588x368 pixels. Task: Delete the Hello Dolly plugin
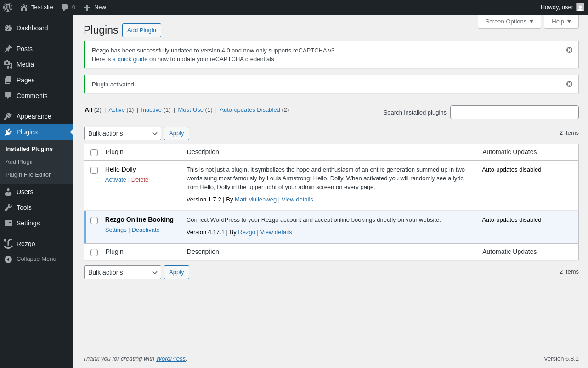(140, 179)
